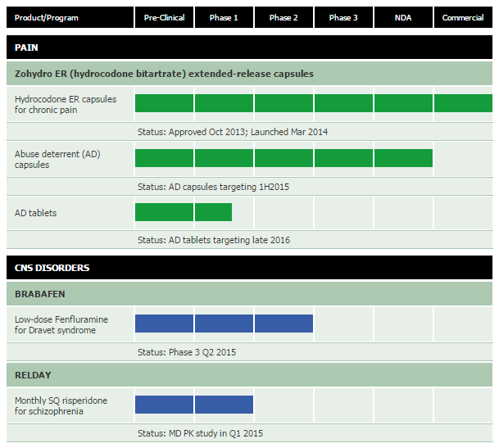Click Fenfluramine blue Pre-Clinical progress bar
This screenshot has height=448, width=499.
tap(164, 324)
